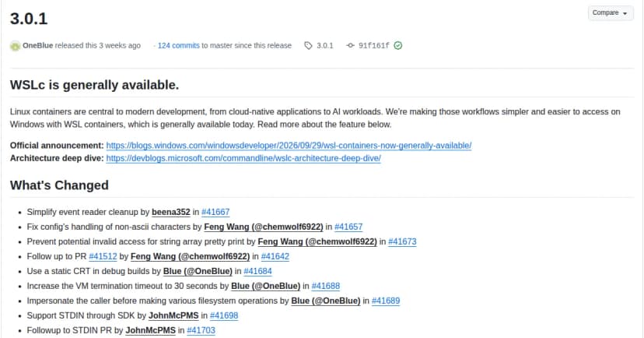The width and height of the screenshot is (644, 338).
Task: Select the 'What's Changed' heading
Action: point(59,185)
